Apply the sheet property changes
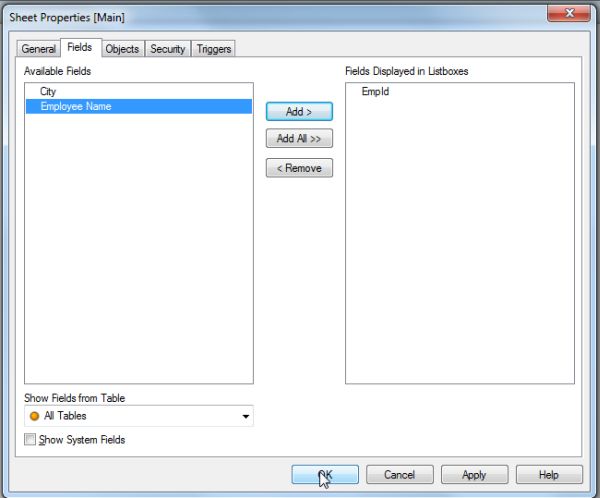This screenshot has height=498, width=600. [x=474, y=475]
